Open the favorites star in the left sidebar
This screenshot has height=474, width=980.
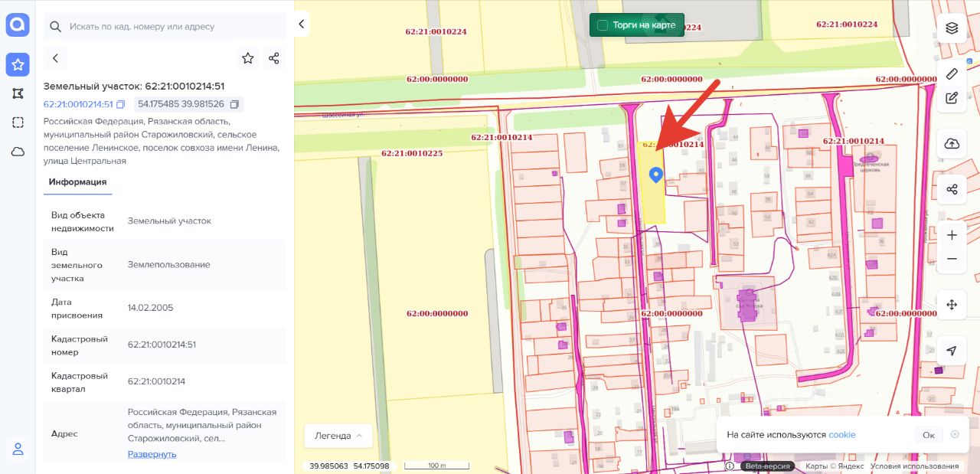[x=18, y=64]
